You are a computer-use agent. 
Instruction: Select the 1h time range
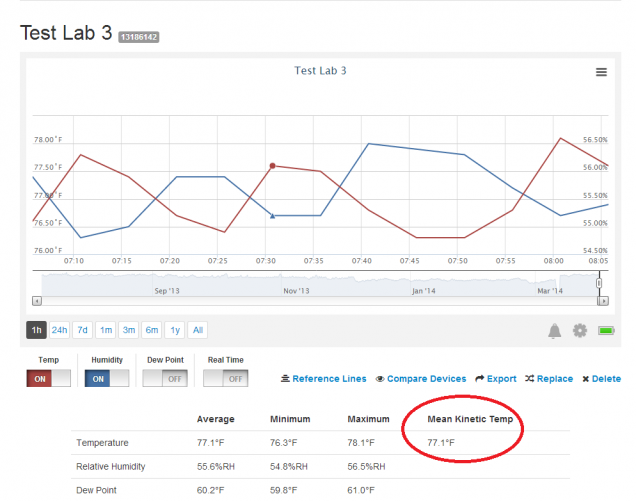coord(37,330)
